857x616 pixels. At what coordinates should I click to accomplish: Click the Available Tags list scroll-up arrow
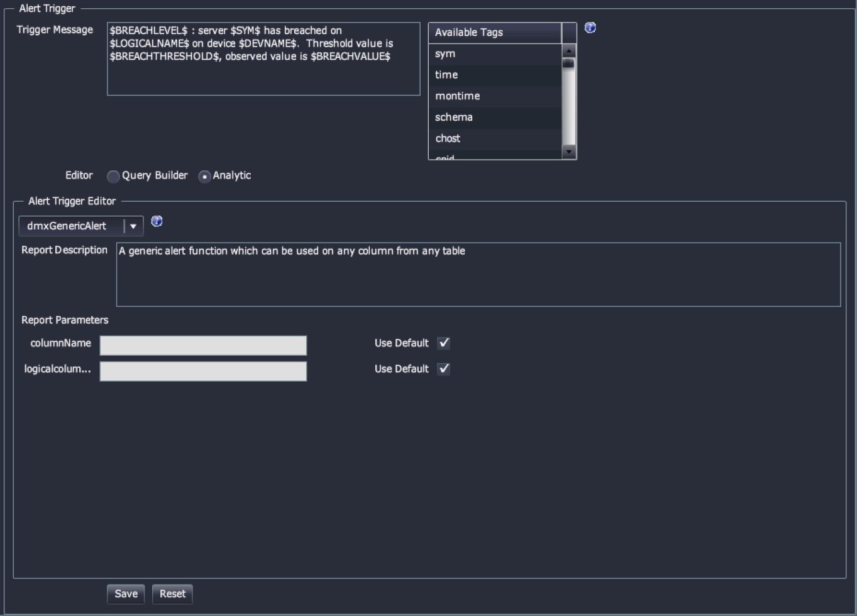(x=569, y=51)
